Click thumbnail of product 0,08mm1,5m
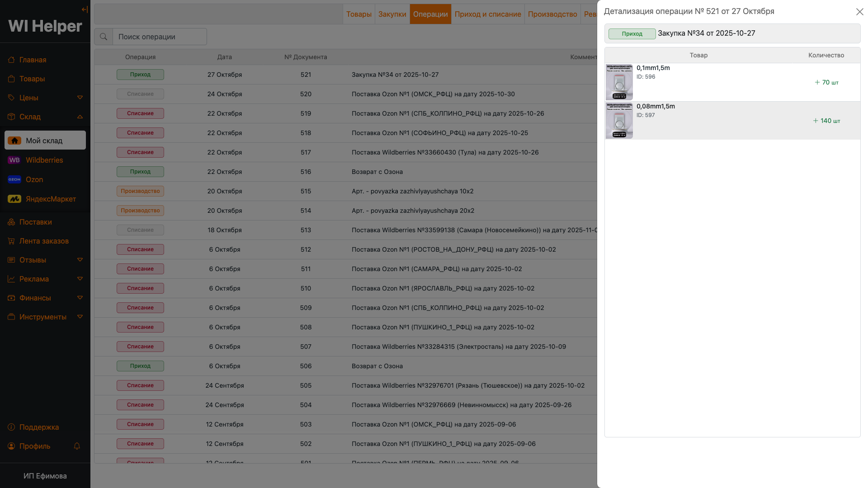This screenshot has width=868, height=488. point(619,121)
